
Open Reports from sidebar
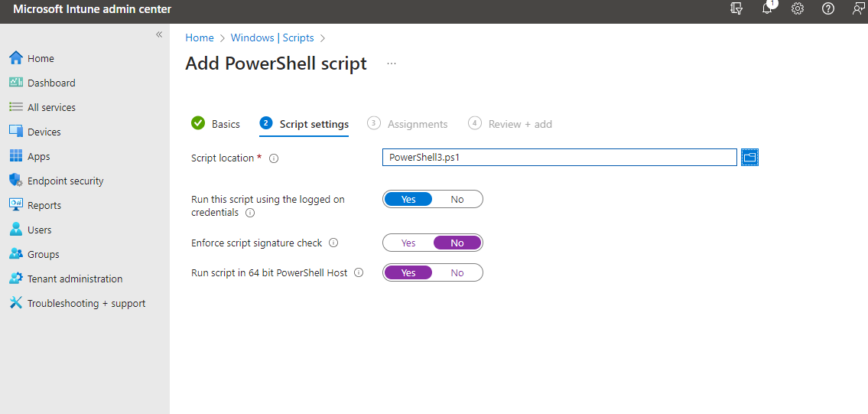click(44, 205)
